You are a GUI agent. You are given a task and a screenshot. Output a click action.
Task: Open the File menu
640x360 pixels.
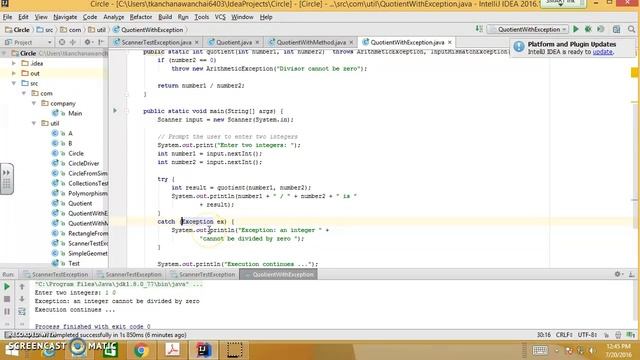(x=7, y=17)
